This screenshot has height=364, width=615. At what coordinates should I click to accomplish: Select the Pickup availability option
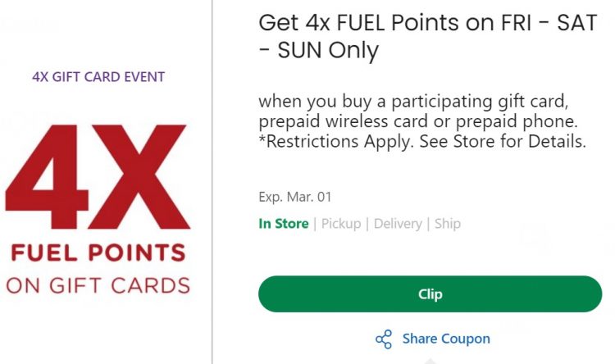(341, 224)
